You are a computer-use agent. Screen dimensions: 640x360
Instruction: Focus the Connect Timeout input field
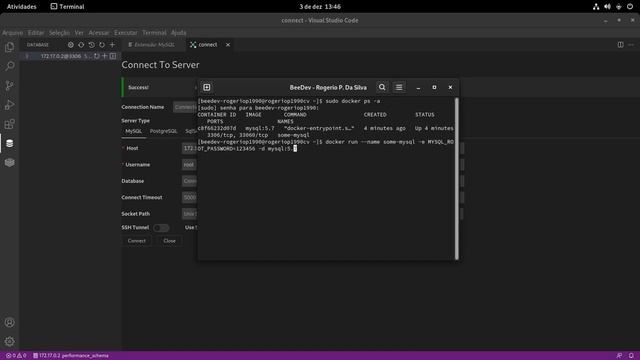coord(190,197)
